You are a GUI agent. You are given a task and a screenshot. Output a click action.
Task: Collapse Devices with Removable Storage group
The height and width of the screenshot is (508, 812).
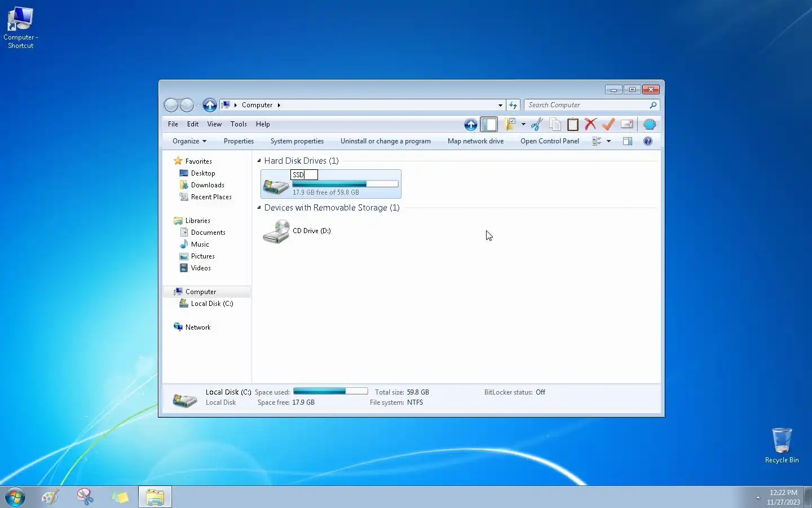click(x=259, y=208)
